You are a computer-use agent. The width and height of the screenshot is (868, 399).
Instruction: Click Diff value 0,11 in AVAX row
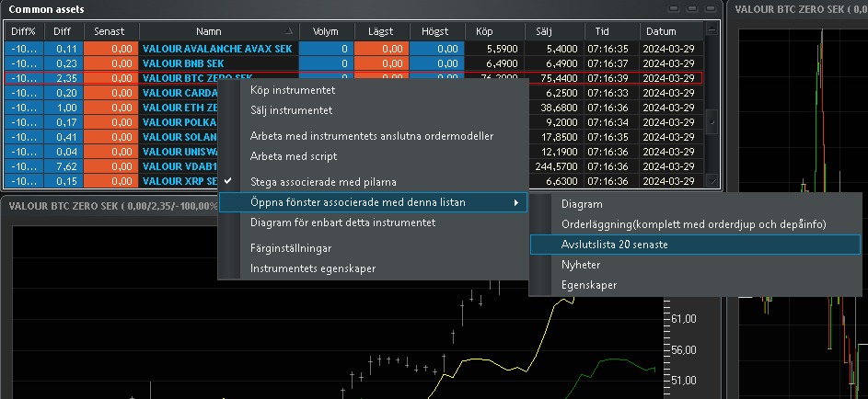pyautogui.click(x=66, y=49)
